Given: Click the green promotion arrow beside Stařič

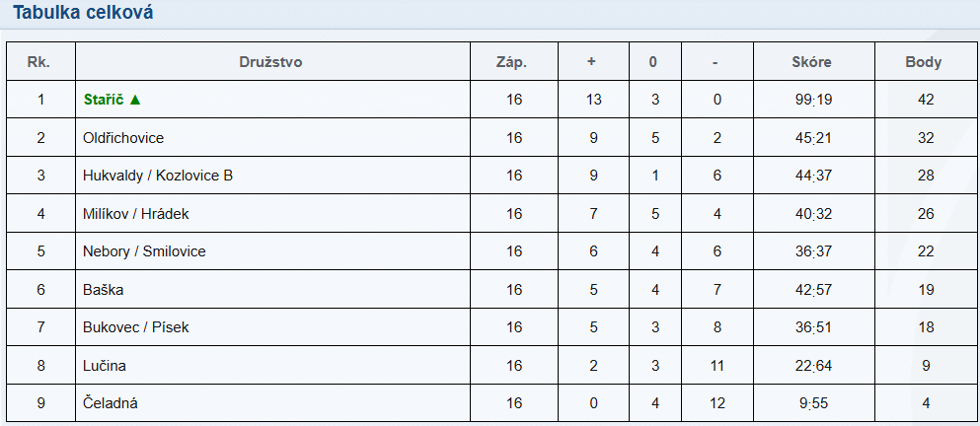Looking at the screenshot, I should (135, 100).
